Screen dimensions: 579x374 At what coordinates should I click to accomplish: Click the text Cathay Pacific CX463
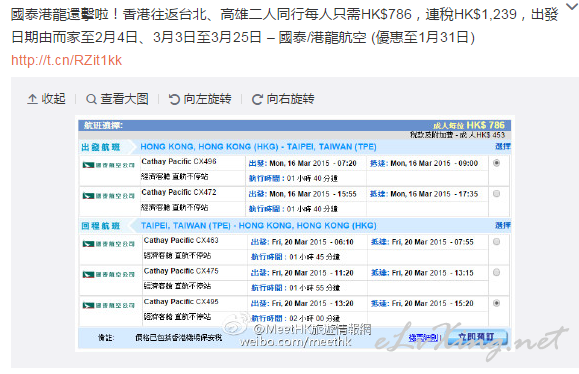pos(181,240)
